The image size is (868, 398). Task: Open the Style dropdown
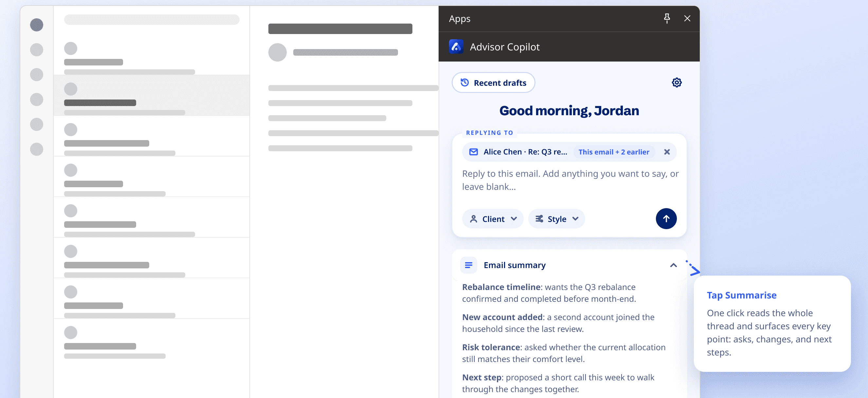(x=556, y=219)
